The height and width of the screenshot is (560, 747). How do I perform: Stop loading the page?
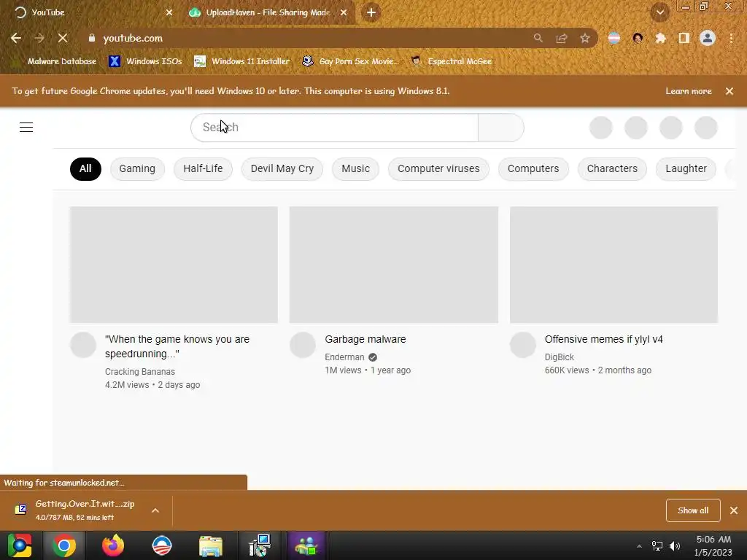(x=63, y=38)
